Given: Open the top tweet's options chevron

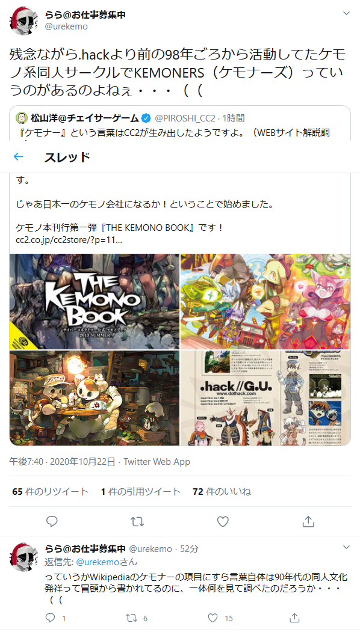Looking at the screenshot, I should pos(346,13).
